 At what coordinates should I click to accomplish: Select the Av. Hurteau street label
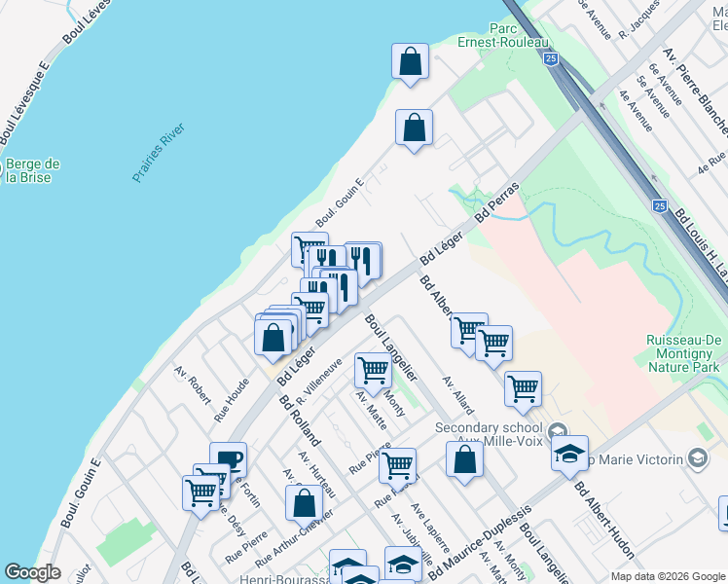point(317,474)
